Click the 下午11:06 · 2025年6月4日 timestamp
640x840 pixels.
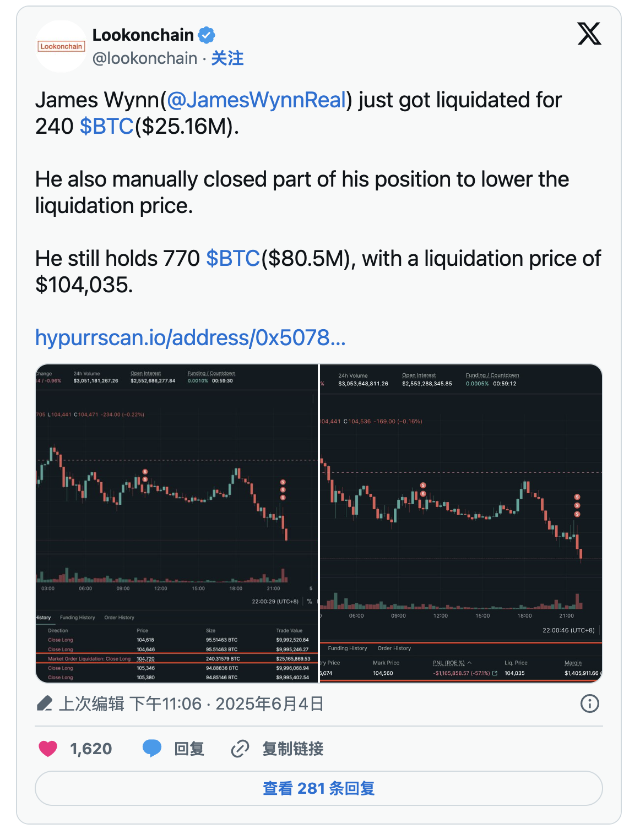[226, 703]
